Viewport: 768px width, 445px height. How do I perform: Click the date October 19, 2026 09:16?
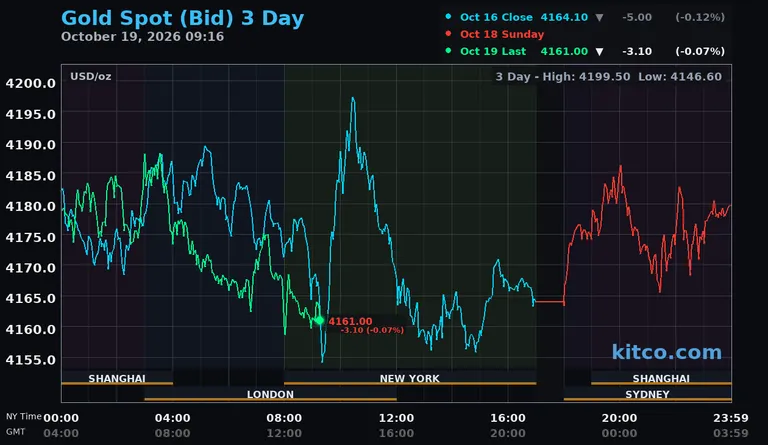pos(142,37)
